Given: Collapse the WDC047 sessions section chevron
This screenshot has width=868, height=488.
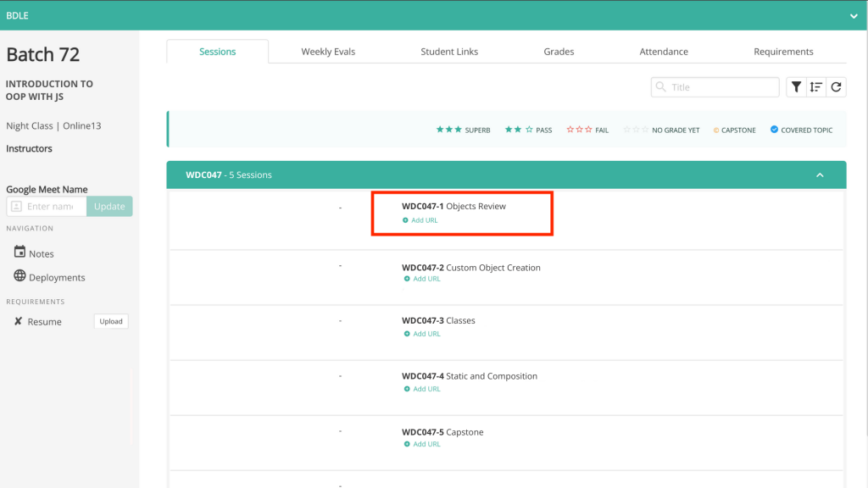Looking at the screenshot, I should [x=820, y=175].
